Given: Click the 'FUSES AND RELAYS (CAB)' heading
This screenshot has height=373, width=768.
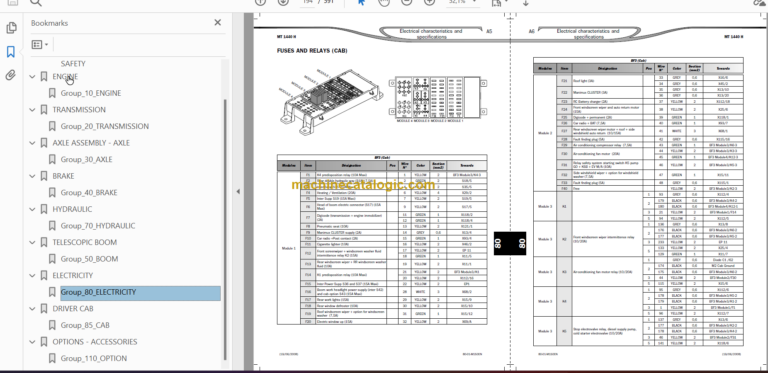Looking at the screenshot, I should [312, 51].
